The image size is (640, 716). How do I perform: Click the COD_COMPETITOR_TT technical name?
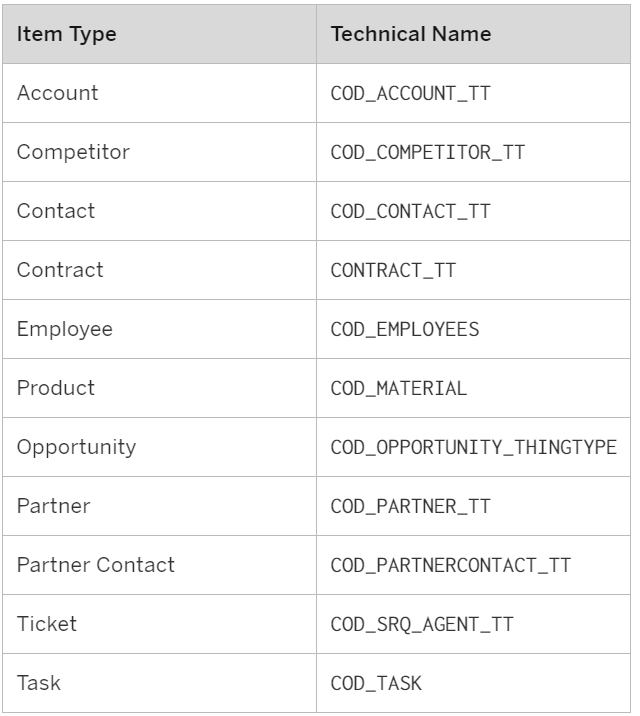428,153
